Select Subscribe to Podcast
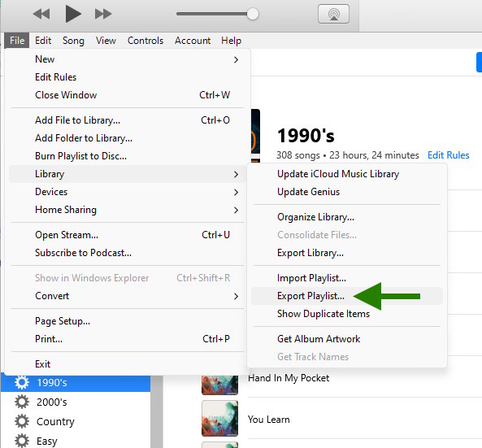This screenshot has height=448, width=482. tap(128, 253)
